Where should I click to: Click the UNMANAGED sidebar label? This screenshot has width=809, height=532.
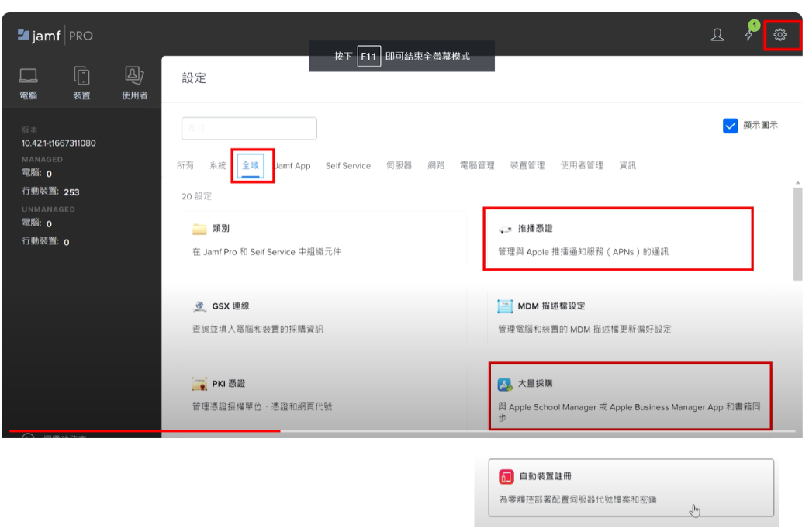pos(49,209)
